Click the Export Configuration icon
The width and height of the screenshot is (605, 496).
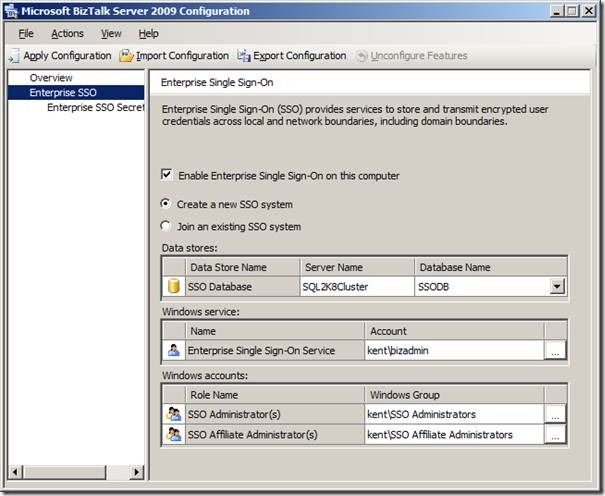point(243,56)
